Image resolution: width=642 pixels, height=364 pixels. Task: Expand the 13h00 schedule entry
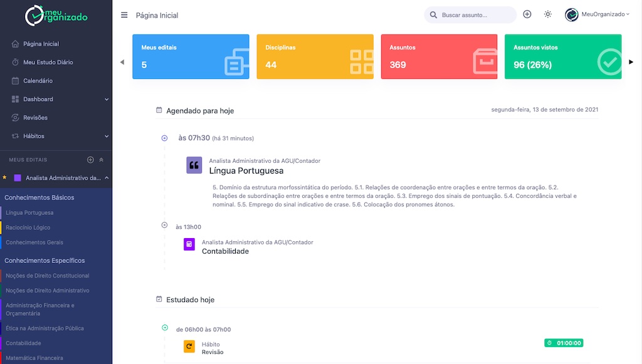164,225
